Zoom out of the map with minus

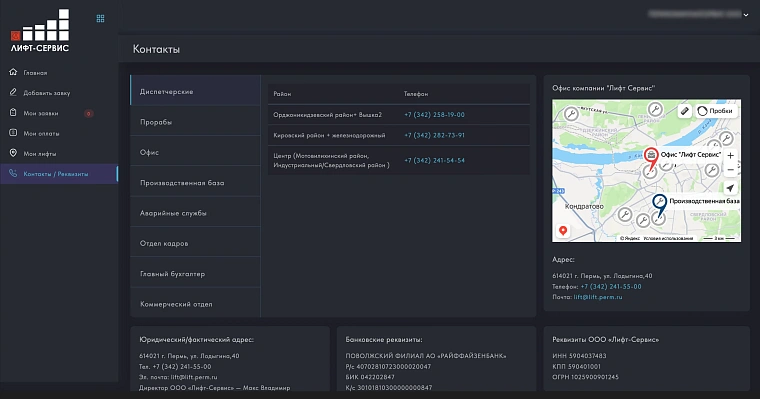tap(730, 170)
